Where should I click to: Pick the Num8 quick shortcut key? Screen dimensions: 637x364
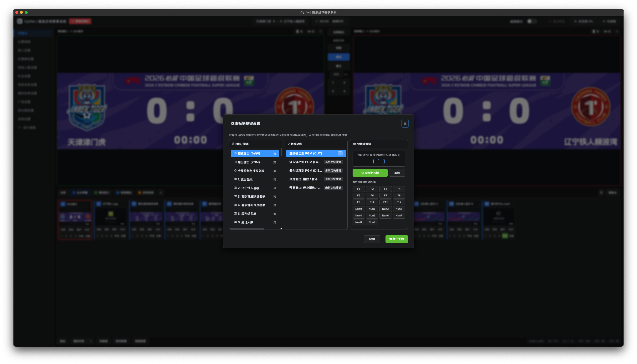point(359,222)
